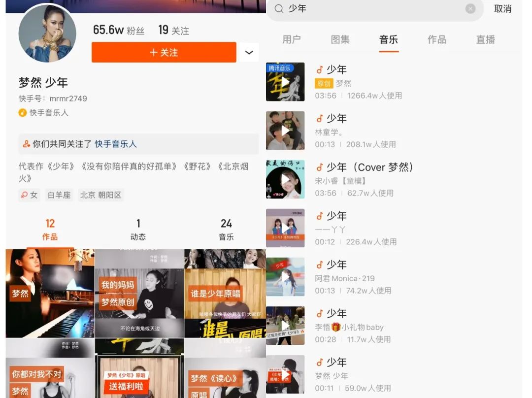
Task: Click the 快手音乐人 badge icon
Action: [22, 113]
